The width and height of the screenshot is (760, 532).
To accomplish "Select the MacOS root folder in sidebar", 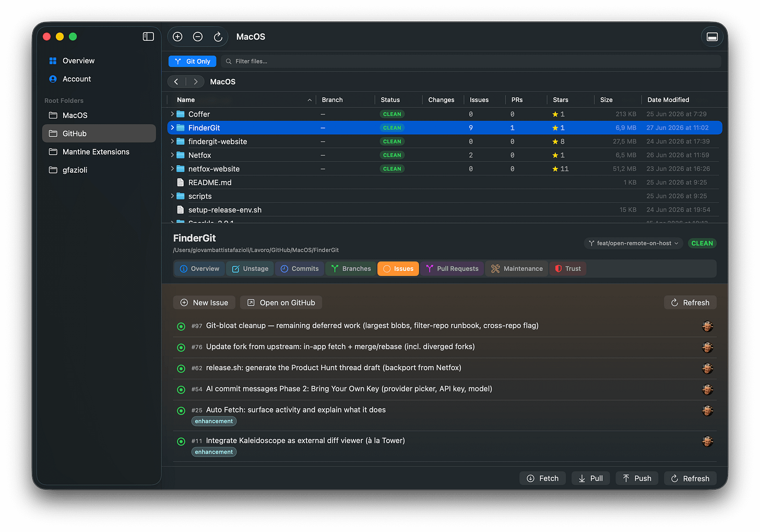I will click(99, 115).
